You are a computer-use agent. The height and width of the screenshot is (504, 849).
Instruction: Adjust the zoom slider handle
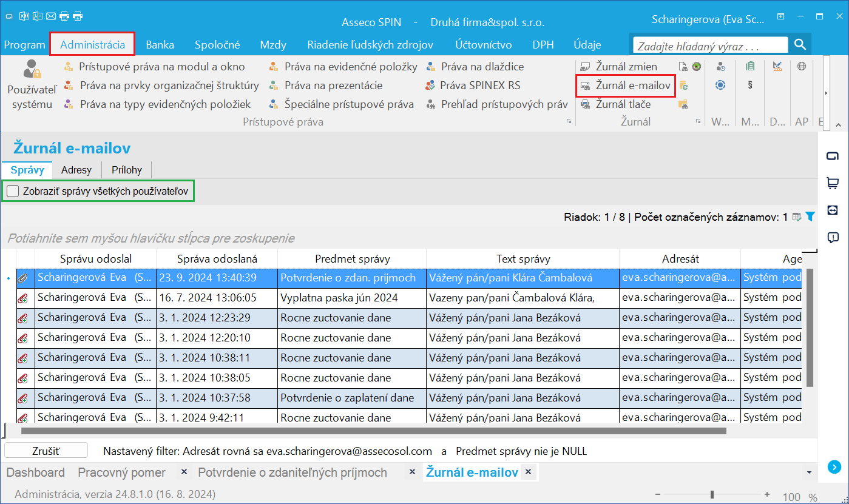pos(712,494)
